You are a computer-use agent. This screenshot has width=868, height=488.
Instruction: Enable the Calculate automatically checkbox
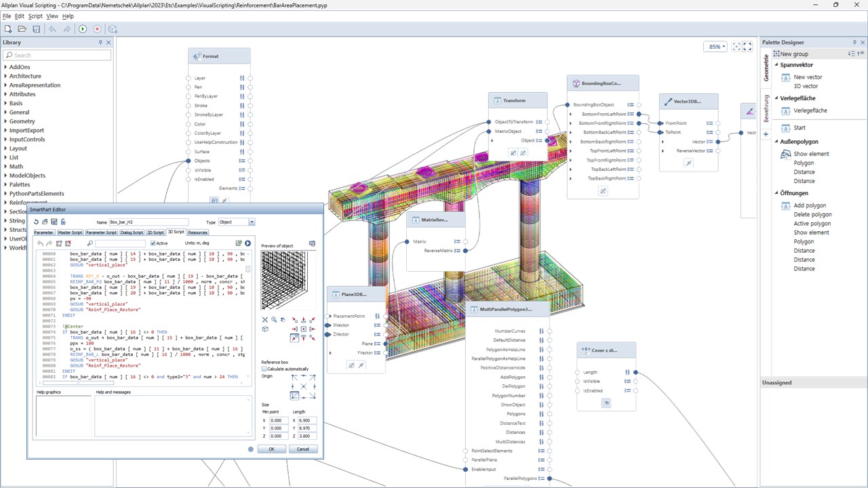pyautogui.click(x=264, y=369)
